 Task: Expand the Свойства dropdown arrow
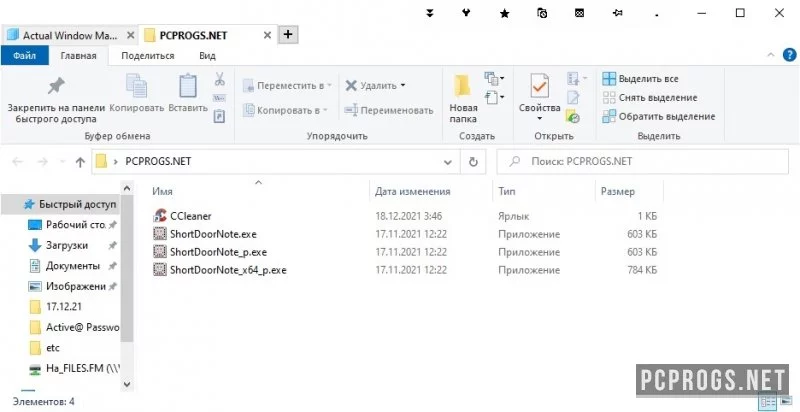[x=539, y=119]
